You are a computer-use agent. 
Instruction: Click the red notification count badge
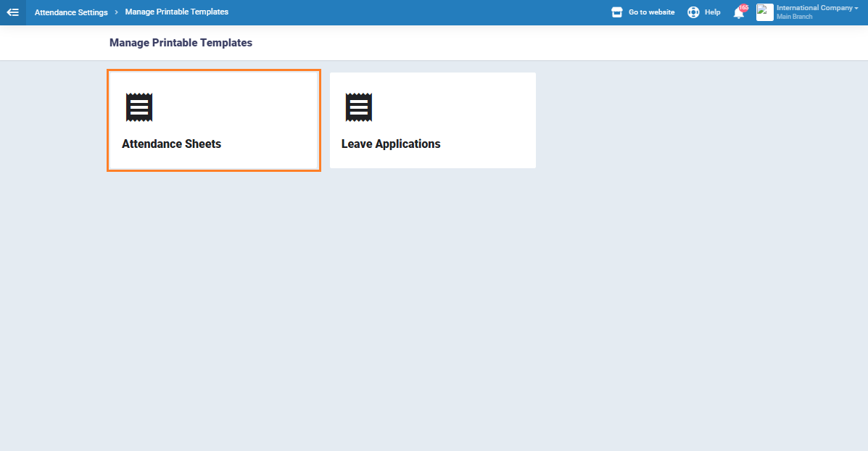pos(743,7)
